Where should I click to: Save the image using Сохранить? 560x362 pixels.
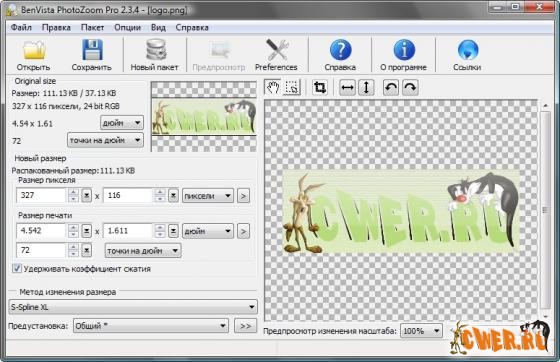coord(92,55)
